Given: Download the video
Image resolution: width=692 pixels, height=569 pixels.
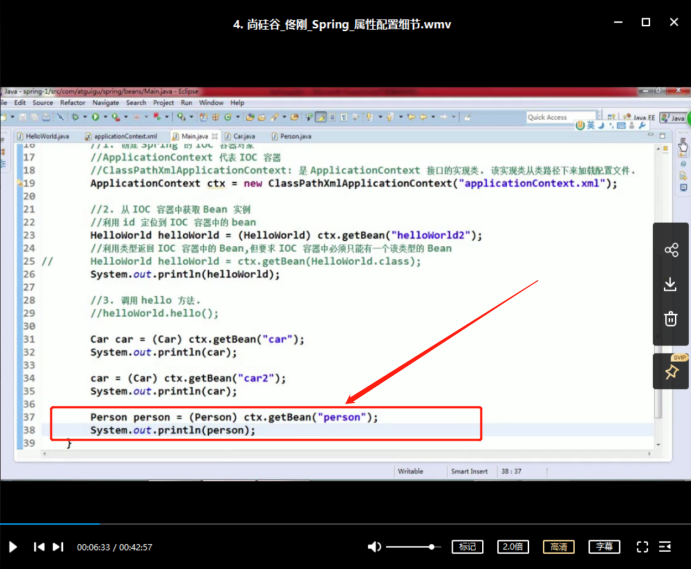Looking at the screenshot, I should [x=670, y=284].
